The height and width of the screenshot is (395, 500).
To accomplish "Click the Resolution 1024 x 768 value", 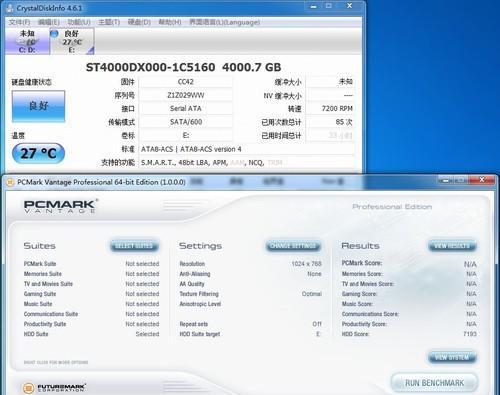I will (306, 264).
